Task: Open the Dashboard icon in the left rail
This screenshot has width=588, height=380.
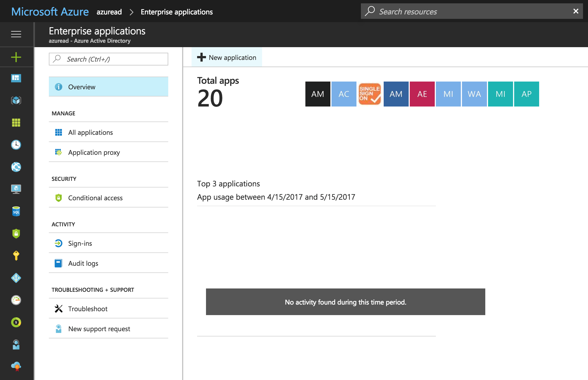Action: [x=16, y=78]
